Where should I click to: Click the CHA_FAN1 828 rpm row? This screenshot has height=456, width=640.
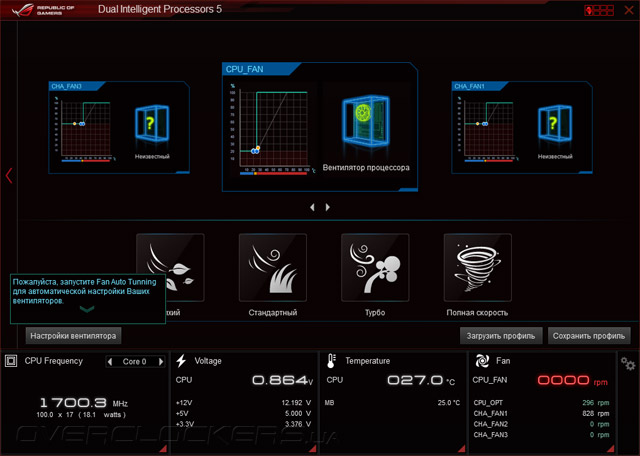tap(541, 413)
